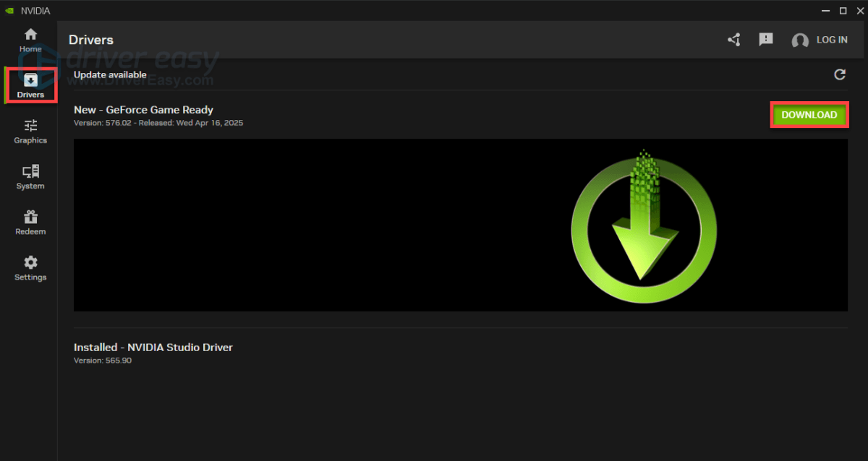This screenshot has height=461, width=868.
Task: Click the LOG IN link
Action: [x=832, y=40]
